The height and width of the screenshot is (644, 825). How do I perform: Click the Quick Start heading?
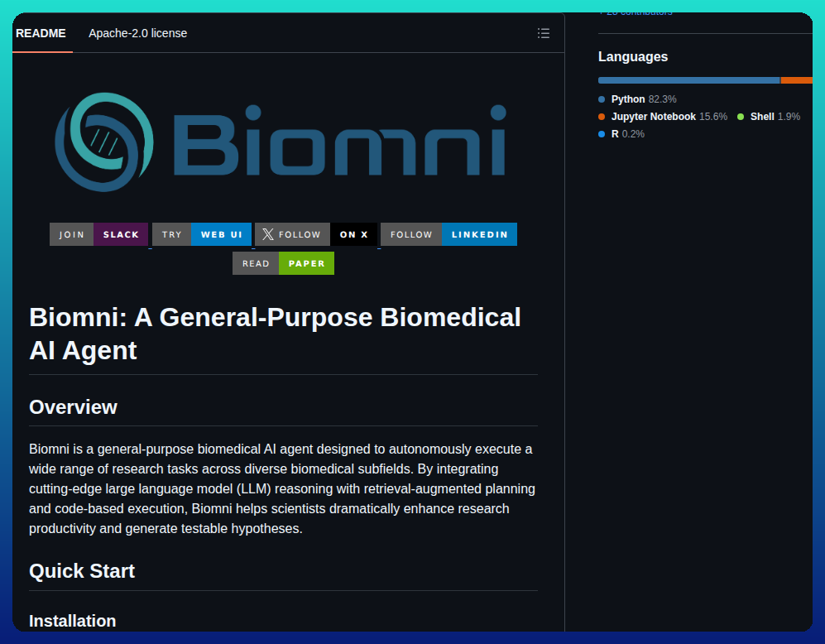pyautogui.click(x=82, y=571)
